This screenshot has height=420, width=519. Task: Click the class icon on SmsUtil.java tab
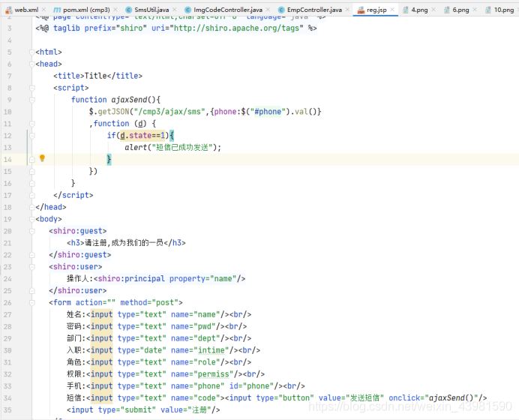pos(129,10)
